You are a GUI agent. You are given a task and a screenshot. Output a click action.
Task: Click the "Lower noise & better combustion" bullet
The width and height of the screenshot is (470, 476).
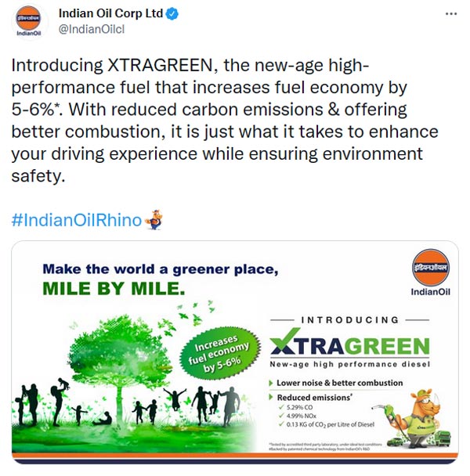coord(339,383)
